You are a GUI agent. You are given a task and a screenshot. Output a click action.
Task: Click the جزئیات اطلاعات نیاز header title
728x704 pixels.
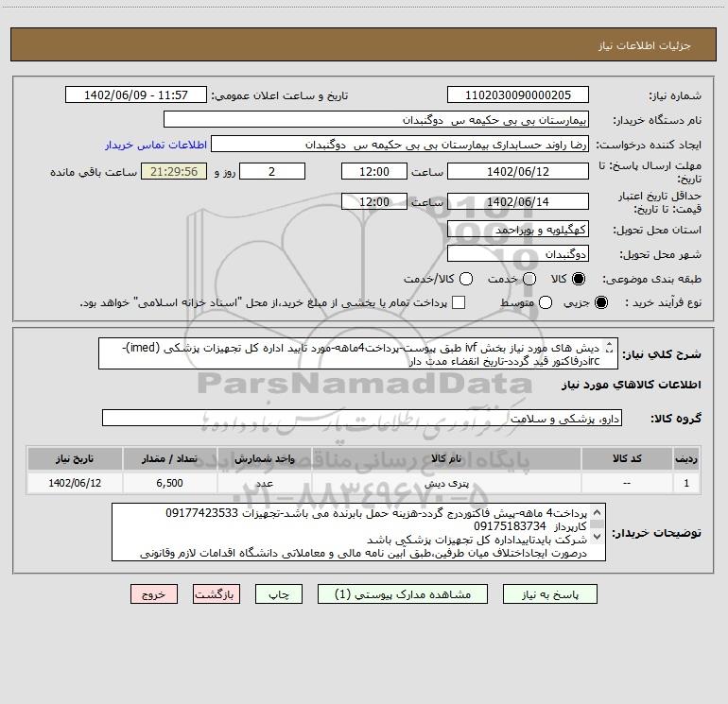[x=645, y=45]
